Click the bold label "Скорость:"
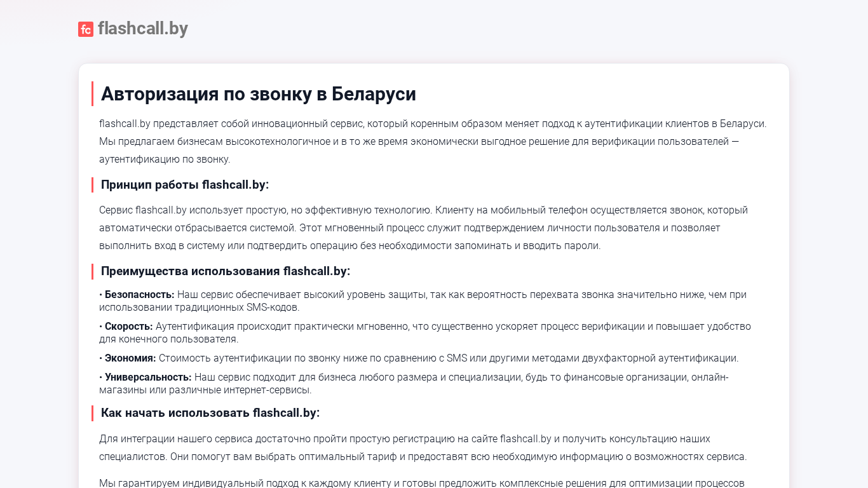This screenshot has width=868, height=488. 128,327
